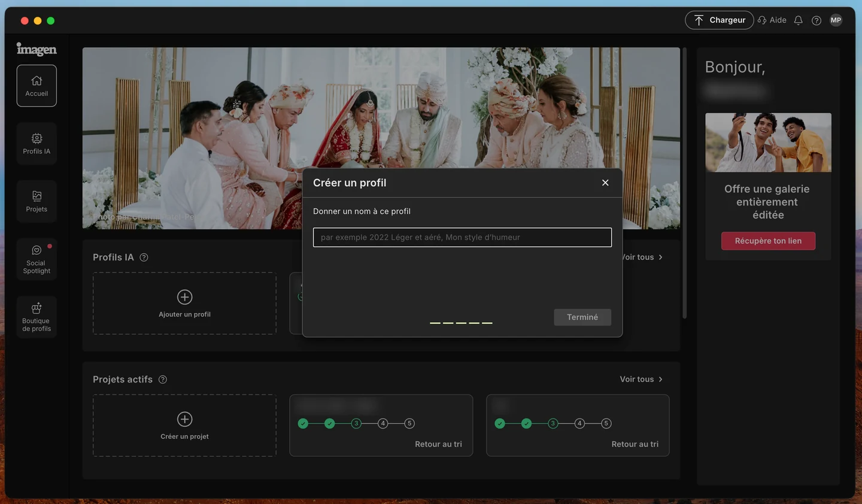Click Retour au tri in the first project card
862x504 pixels.
(438, 444)
